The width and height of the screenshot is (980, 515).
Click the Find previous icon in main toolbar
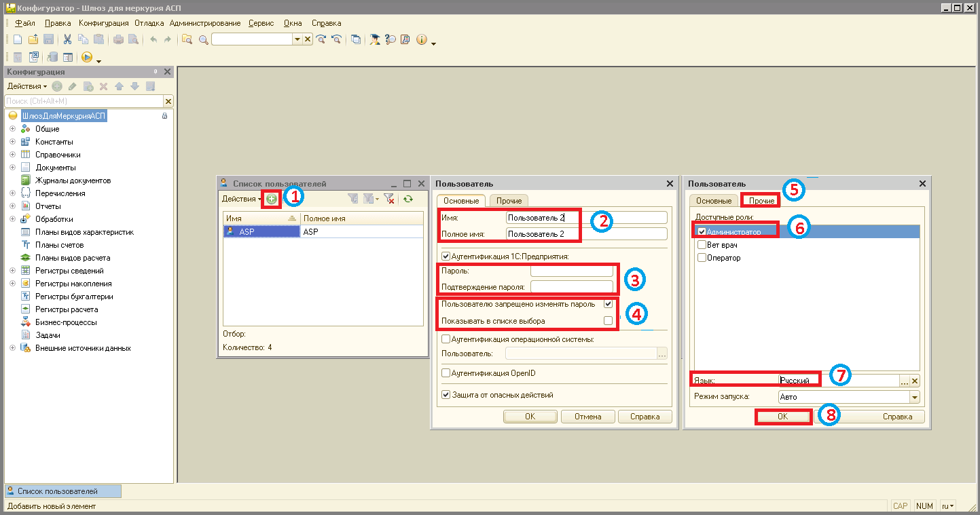point(335,39)
